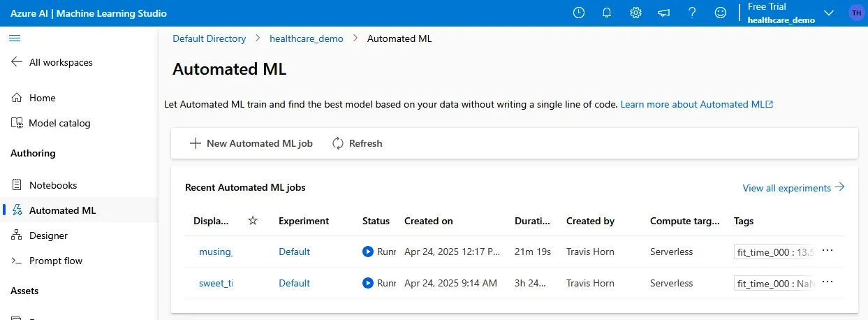Open more options for sweet job row
The height and width of the screenshot is (320, 868).
pyautogui.click(x=827, y=282)
